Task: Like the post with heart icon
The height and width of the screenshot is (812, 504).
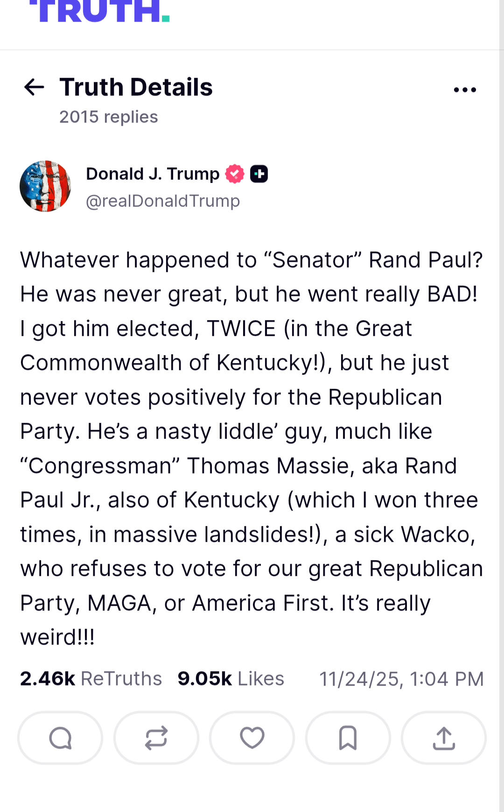Action: click(252, 738)
